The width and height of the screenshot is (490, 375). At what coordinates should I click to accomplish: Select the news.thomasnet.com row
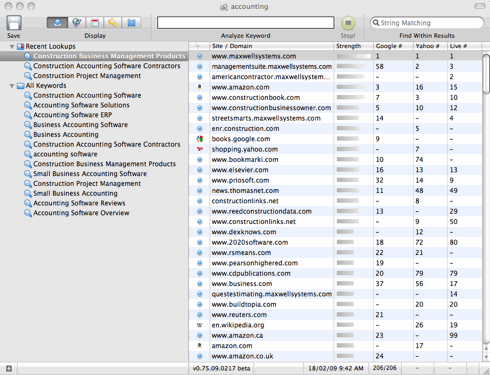click(x=335, y=190)
